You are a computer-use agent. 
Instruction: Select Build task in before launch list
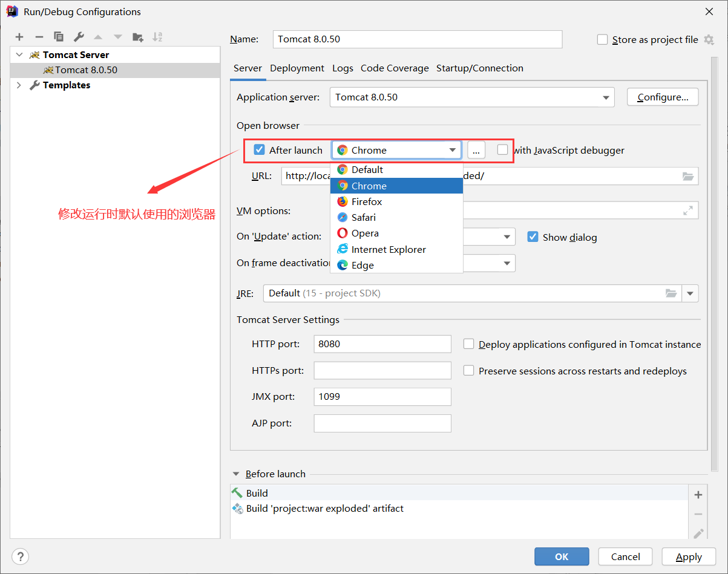[x=459, y=493]
